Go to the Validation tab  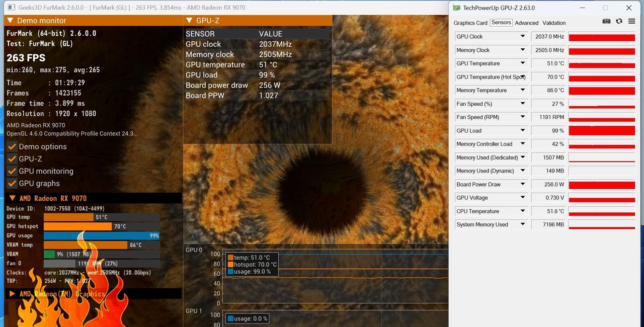(x=554, y=23)
